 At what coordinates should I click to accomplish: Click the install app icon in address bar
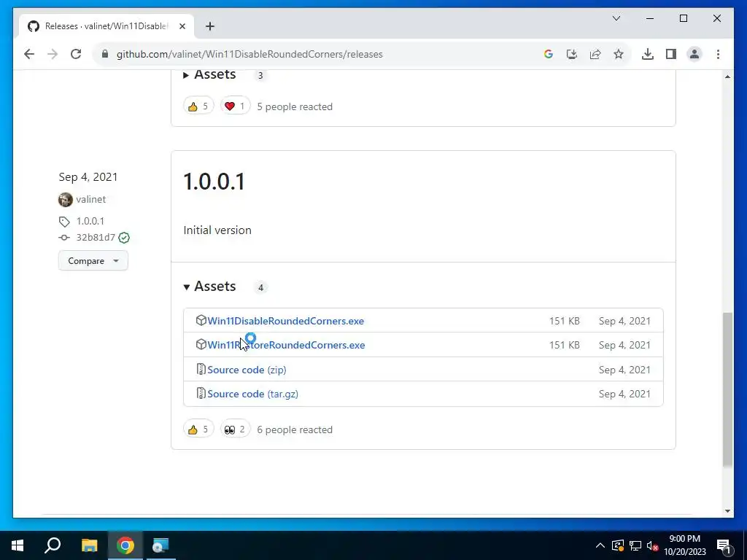[x=572, y=54]
